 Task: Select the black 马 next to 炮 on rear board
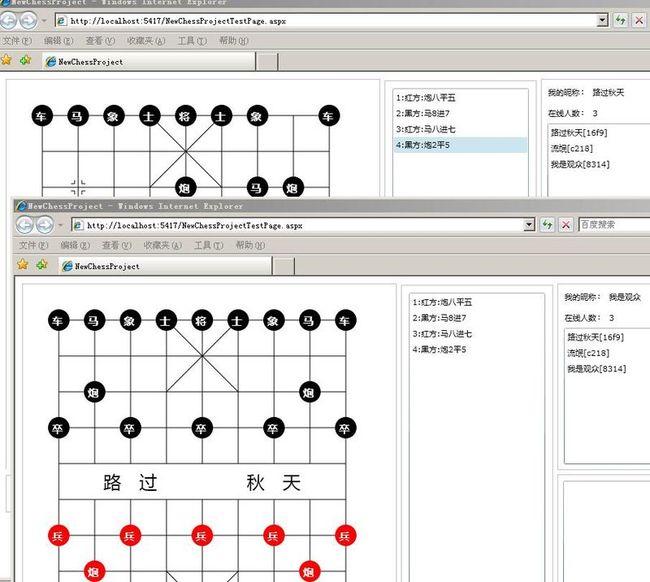pyautogui.click(x=257, y=188)
